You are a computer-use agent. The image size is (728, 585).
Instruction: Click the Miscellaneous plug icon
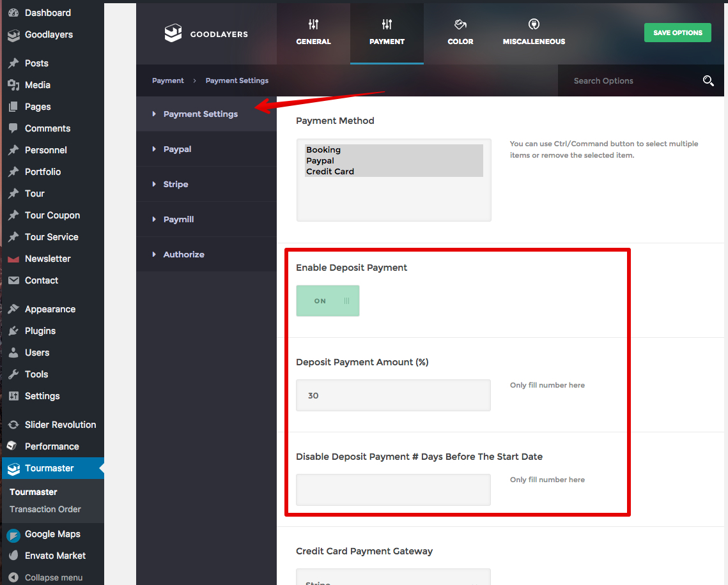tap(534, 25)
